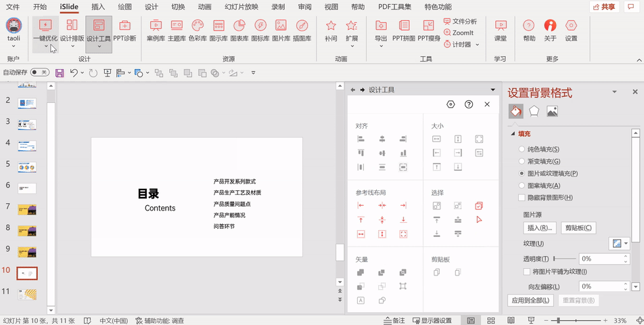
Task: Switch to the 插入 ribbon tab
Action: 98,7
